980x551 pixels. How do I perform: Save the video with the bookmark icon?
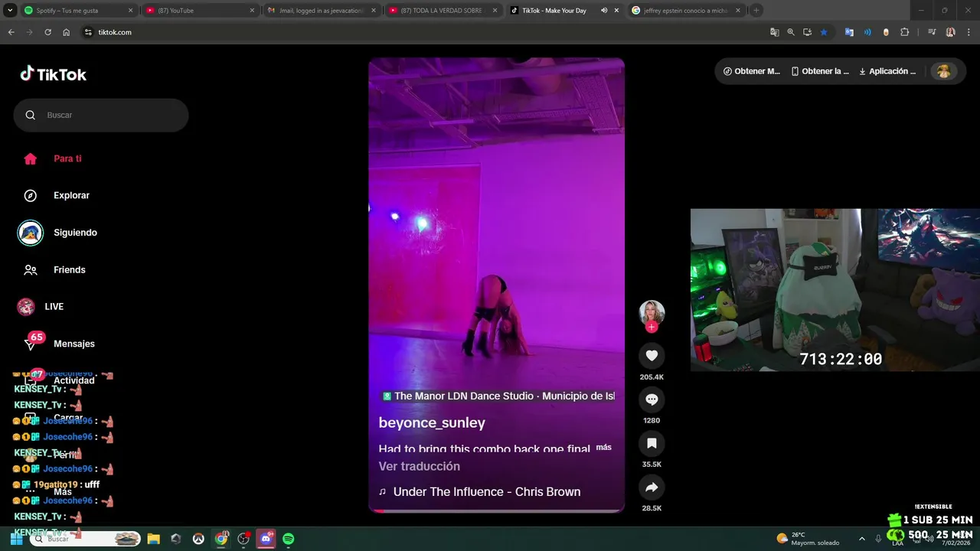tap(652, 443)
